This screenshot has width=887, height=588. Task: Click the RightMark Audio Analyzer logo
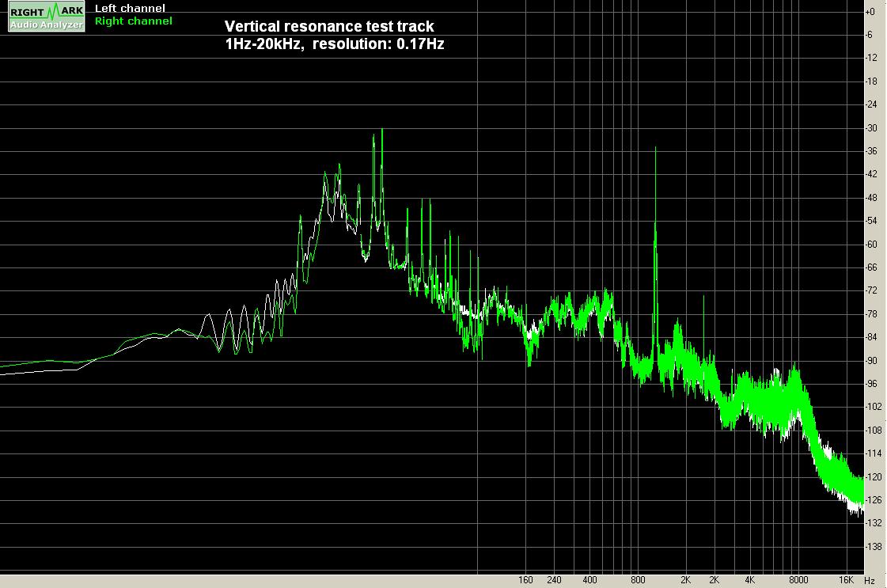[47, 17]
